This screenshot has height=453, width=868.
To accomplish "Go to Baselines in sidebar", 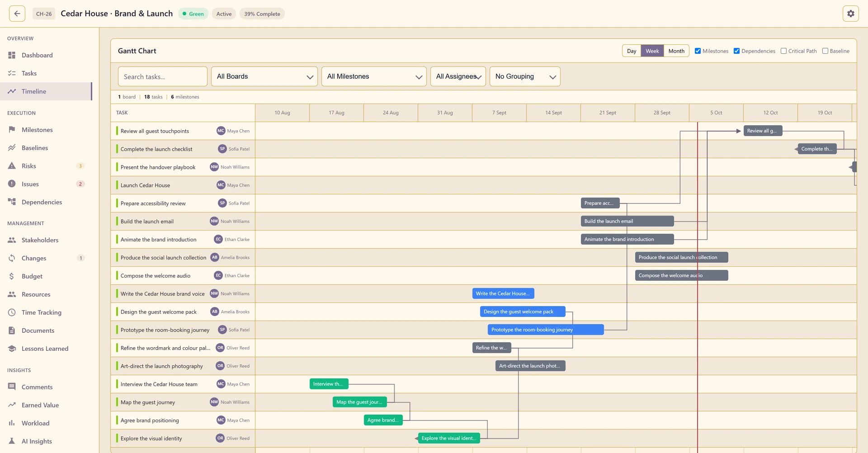I will 46,148.
